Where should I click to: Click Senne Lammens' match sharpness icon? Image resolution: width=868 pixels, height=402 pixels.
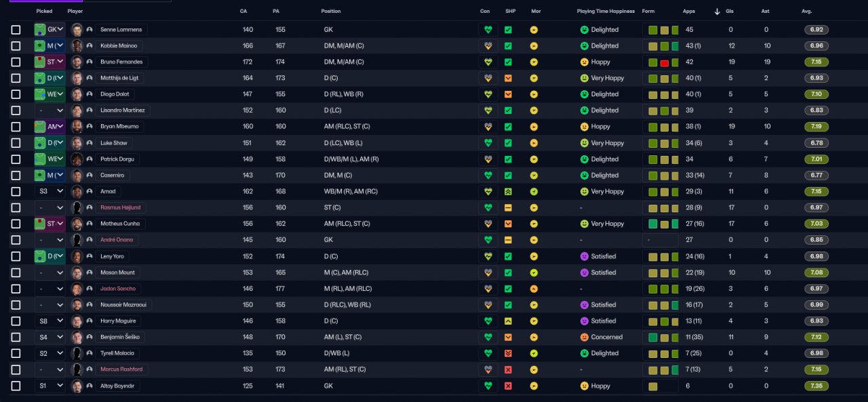[x=508, y=30]
